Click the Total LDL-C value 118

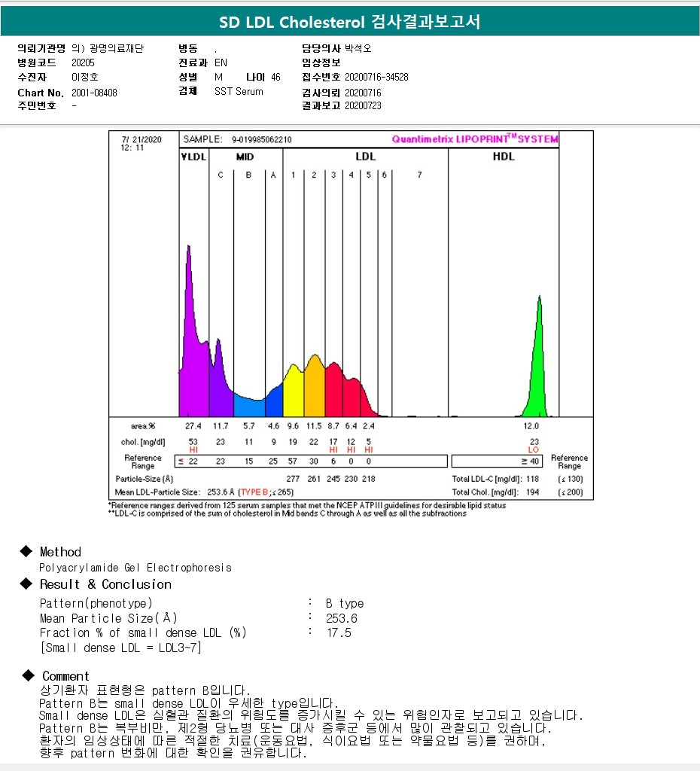click(x=534, y=479)
